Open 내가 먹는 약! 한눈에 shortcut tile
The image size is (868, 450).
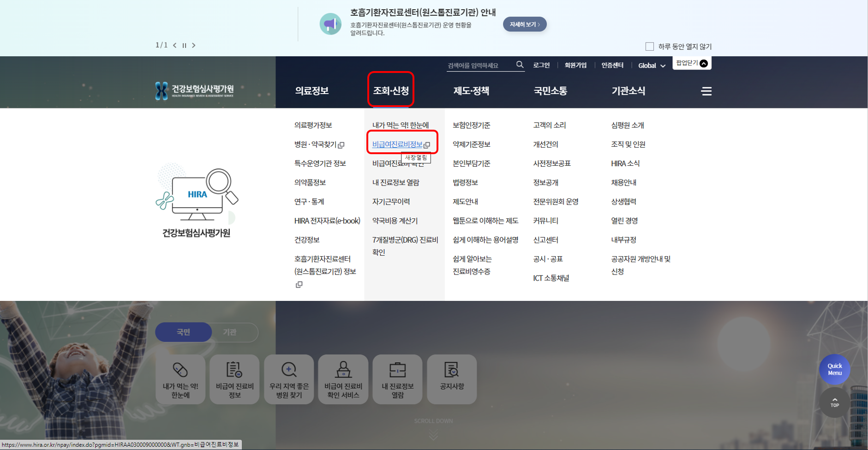coord(180,379)
